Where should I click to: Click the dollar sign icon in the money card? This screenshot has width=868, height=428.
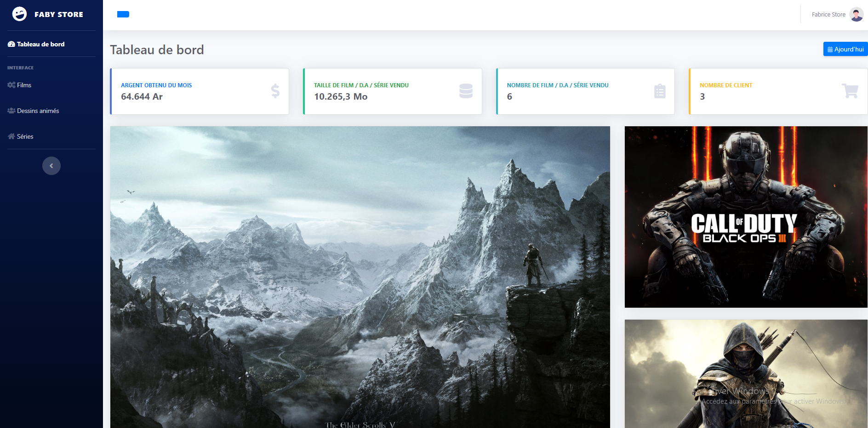(x=275, y=91)
